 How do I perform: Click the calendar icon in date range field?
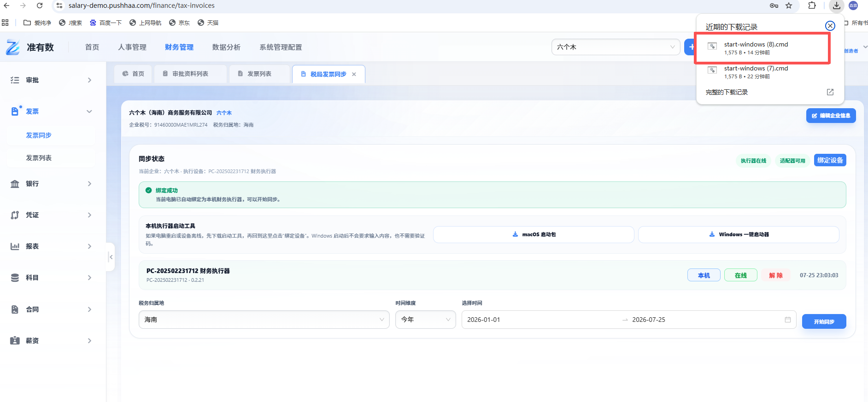tap(788, 320)
